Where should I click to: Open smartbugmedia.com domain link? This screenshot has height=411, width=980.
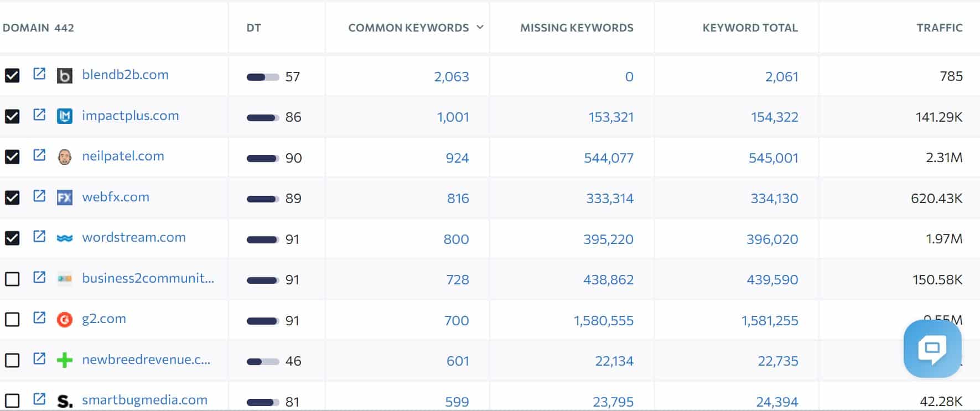[x=144, y=400]
